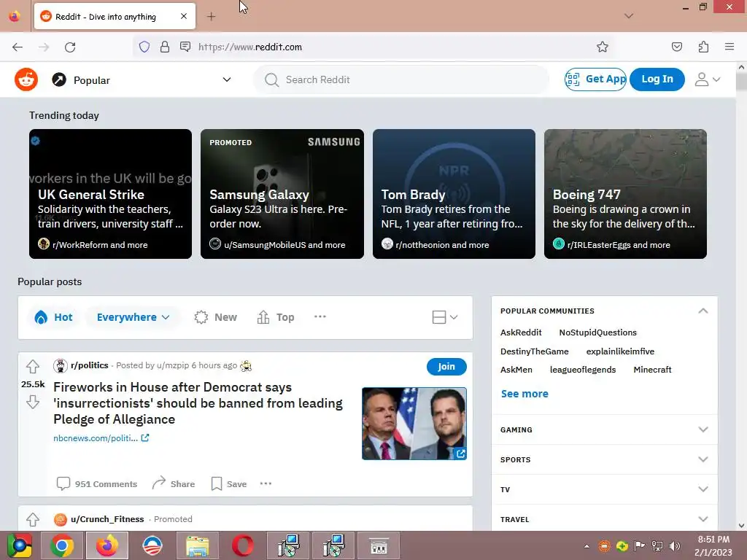The height and width of the screenshot is (560, 747).
Task: Upvote the Crunch_Fitness promoted post
Action: pos(32,519)
